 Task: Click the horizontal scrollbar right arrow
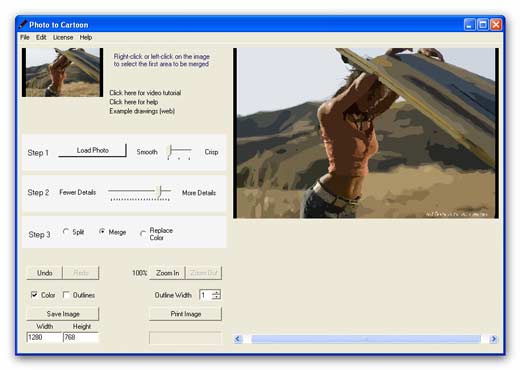click(493, 339)
